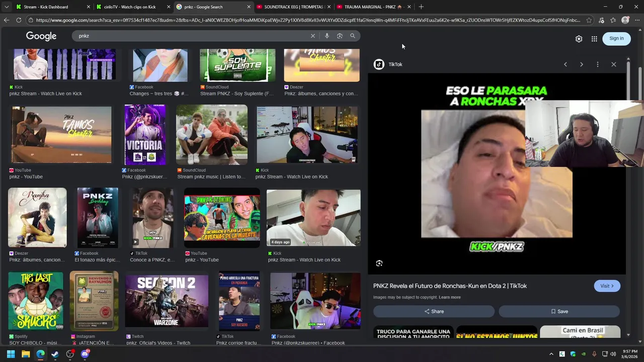Visit the TikTok source page
644x362 pixels.
(x=607, y=286)
